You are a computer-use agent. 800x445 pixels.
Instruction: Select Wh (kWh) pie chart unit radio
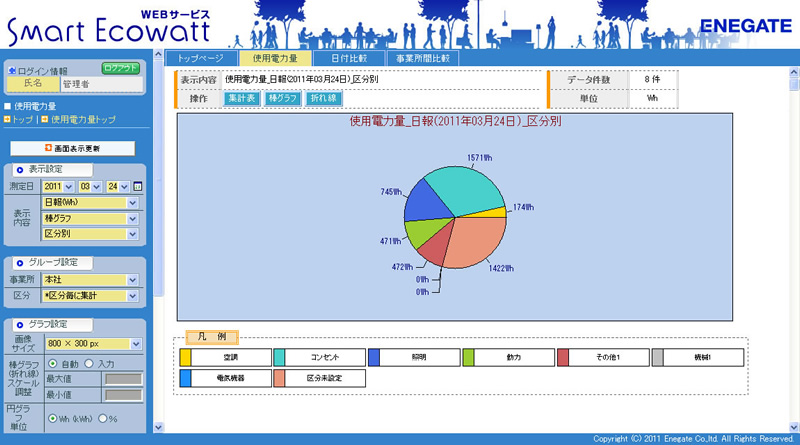tap(52, 418)
